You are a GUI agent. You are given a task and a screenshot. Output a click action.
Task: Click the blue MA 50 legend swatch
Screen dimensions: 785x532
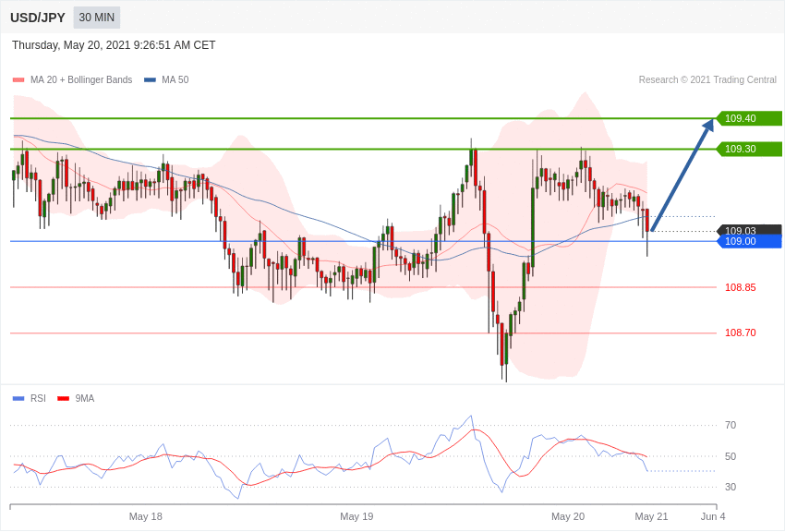pyautogui.click(x=150, y=79)
